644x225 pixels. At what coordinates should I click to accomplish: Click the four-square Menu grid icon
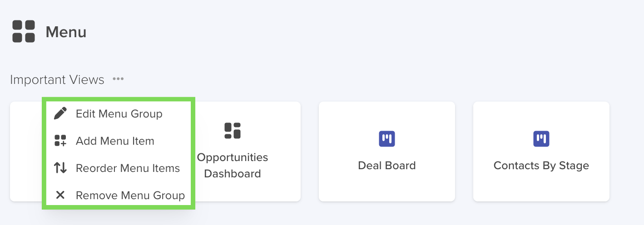(24, 31)
